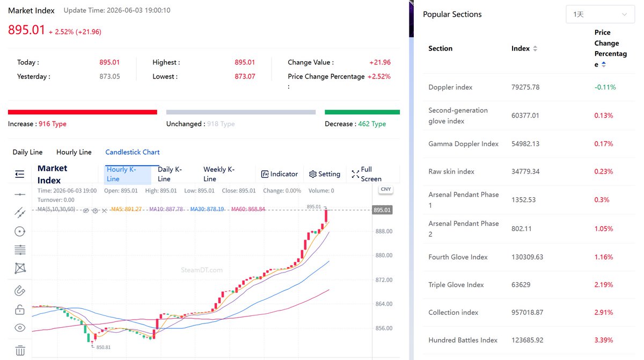644x360 pixels.
Task: Open the Indicator menu
Action: [x=279, y=174]
